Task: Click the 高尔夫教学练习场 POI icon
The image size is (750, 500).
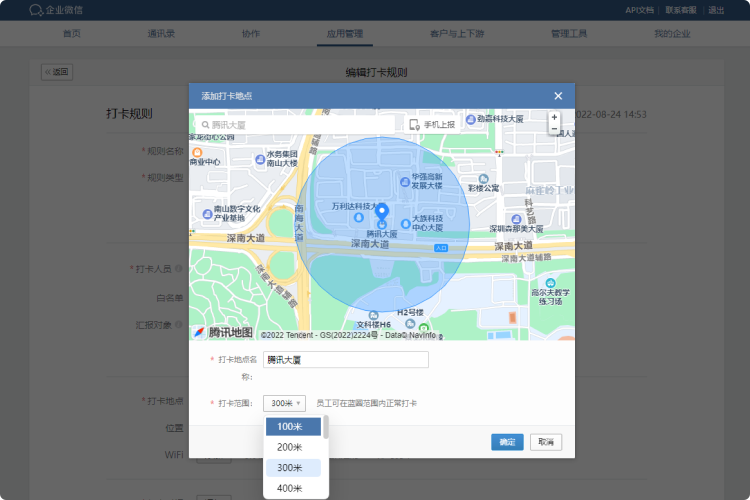Action: point(551,283)
